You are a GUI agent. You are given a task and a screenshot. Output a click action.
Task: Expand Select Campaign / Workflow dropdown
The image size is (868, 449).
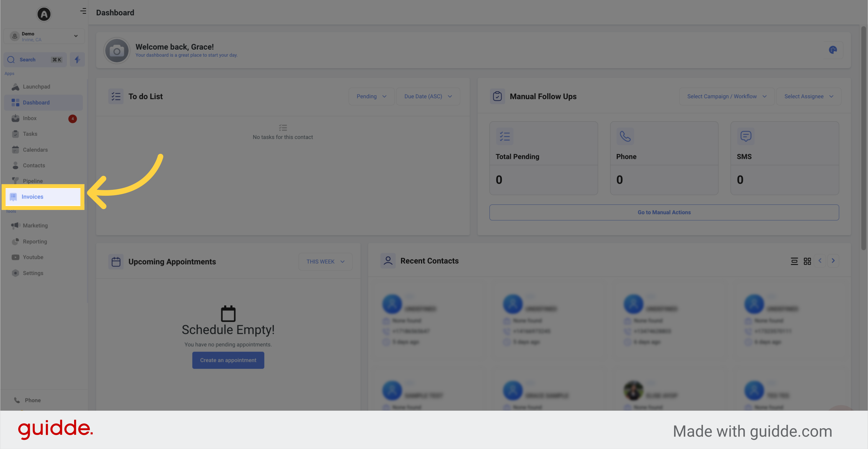pos(727,96)
